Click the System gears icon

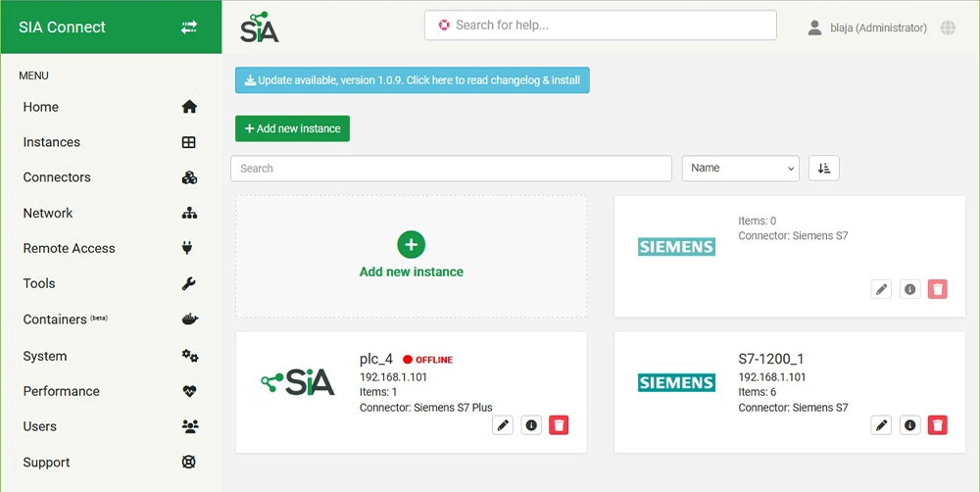pos(190,356)
